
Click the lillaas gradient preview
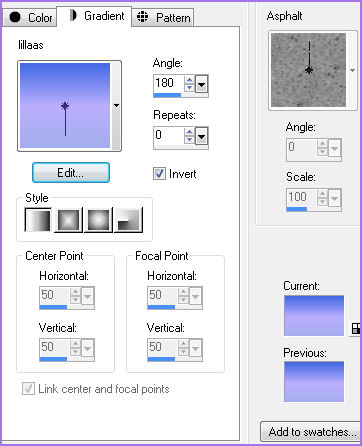coord(65,106)
